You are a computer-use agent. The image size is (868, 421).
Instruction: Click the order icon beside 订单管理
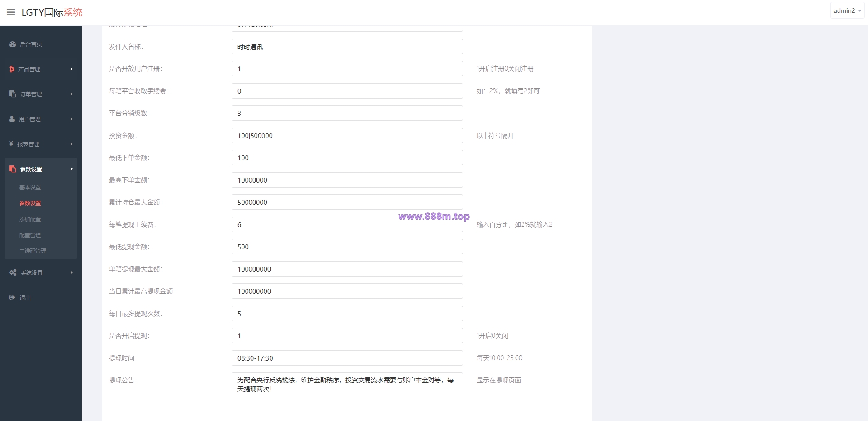pyautogui.click(x=13, y=94)
